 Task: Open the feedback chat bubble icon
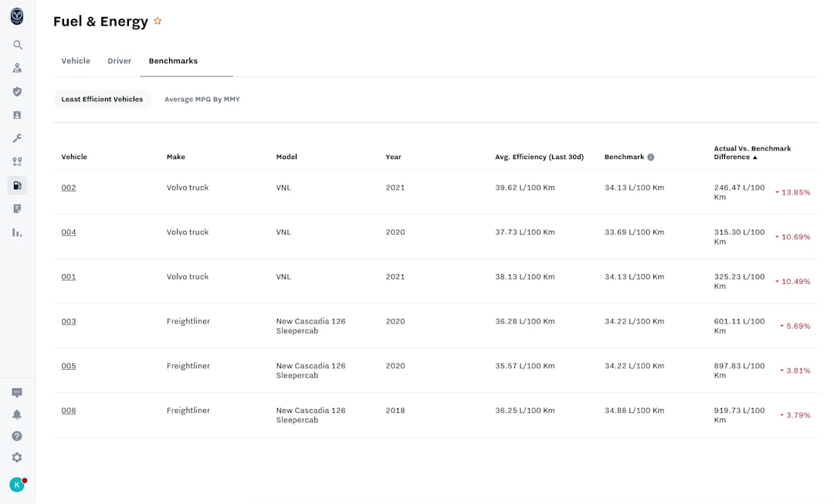pos(17,393)
